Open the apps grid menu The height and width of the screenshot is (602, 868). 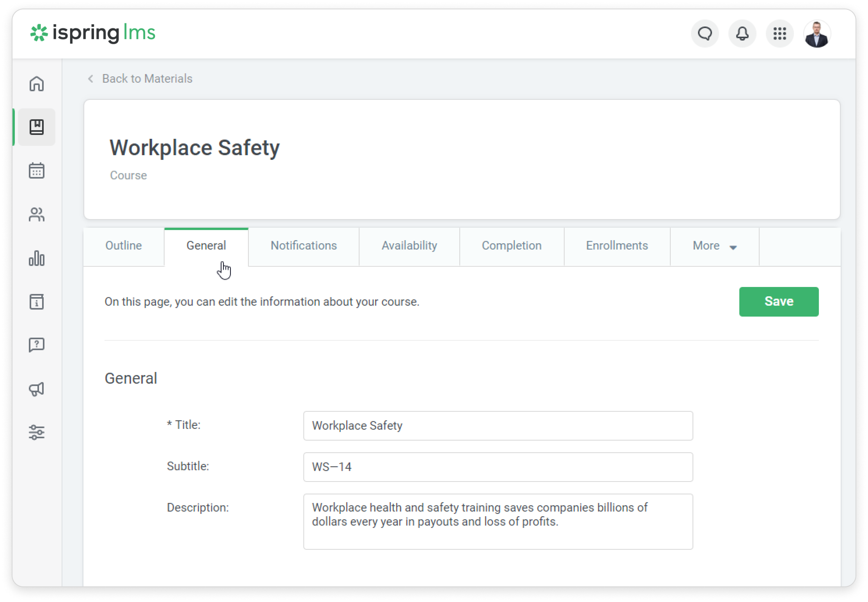coord(779,34)
